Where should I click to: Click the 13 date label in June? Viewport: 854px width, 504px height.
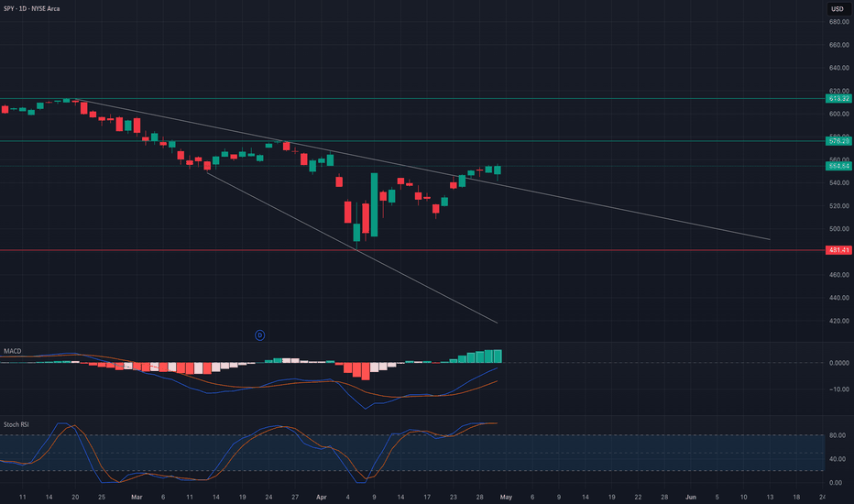point(770,497)
